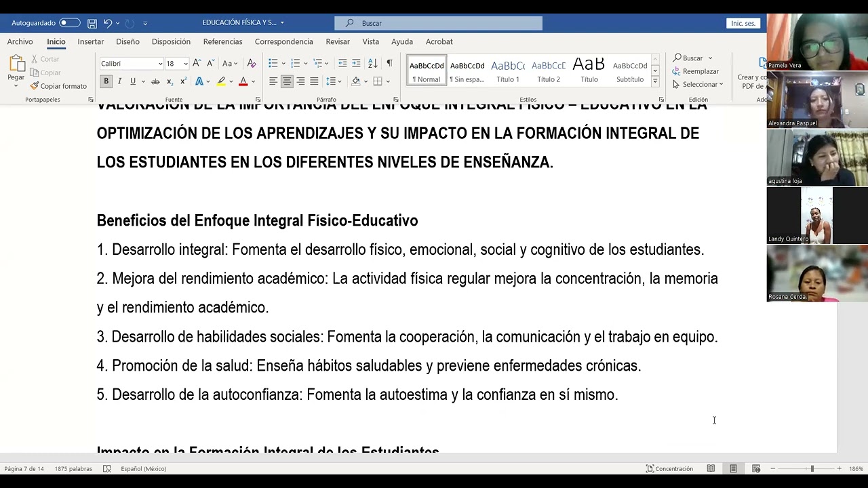
Task: Apply numbered list
Action: coord(295,63)
